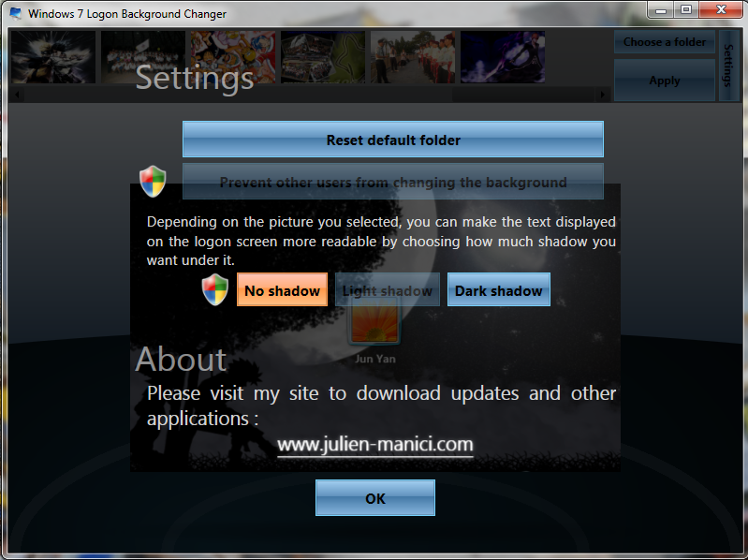748x560 pixels.
Task: Confirm settings with the OK button
Action: [375, 498]
